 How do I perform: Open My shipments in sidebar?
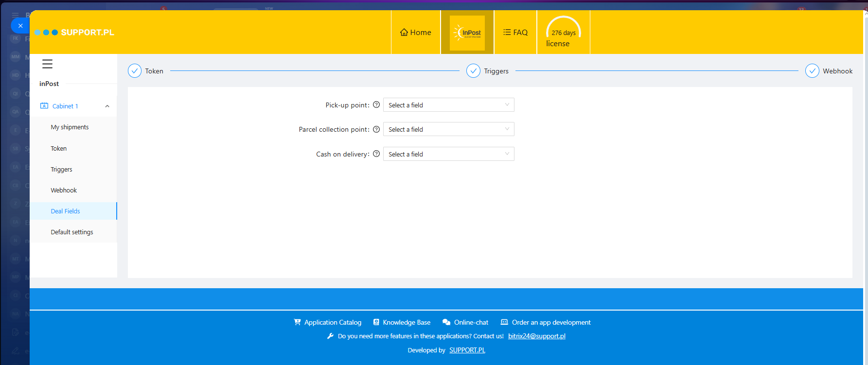pos(70,127)
